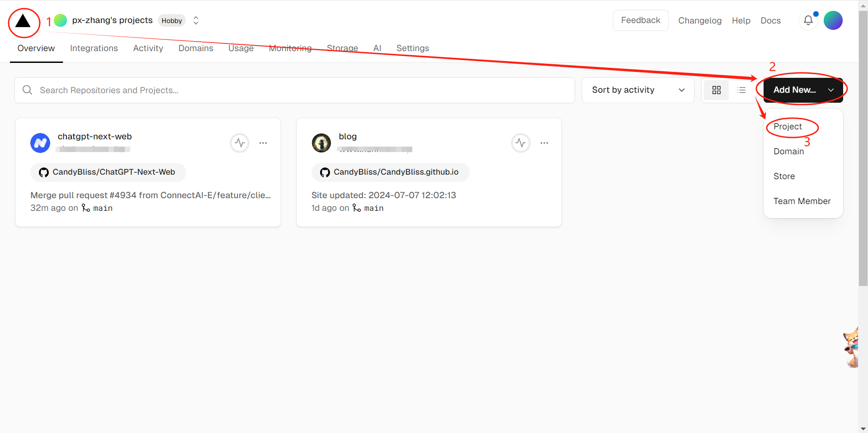Open the Docs link
The image size is (868, 433).
770,21
